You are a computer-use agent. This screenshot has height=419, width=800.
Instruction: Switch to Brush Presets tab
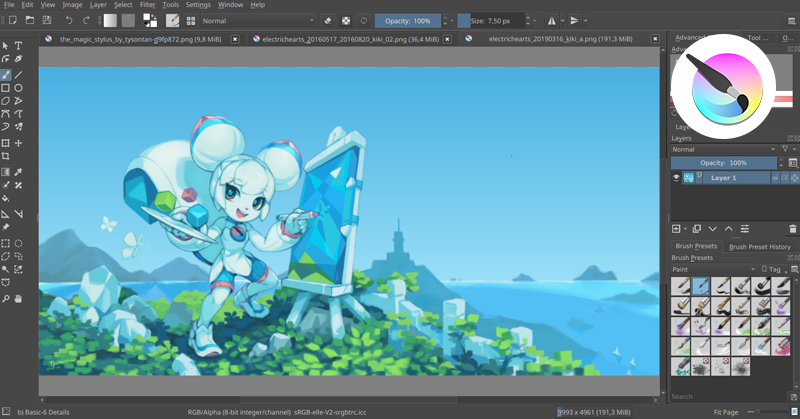696,246
